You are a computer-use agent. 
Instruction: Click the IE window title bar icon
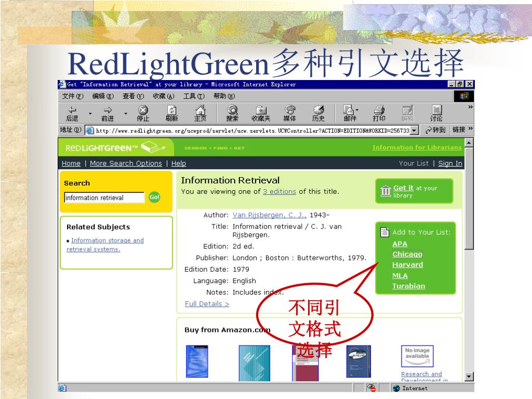(62, 84)
